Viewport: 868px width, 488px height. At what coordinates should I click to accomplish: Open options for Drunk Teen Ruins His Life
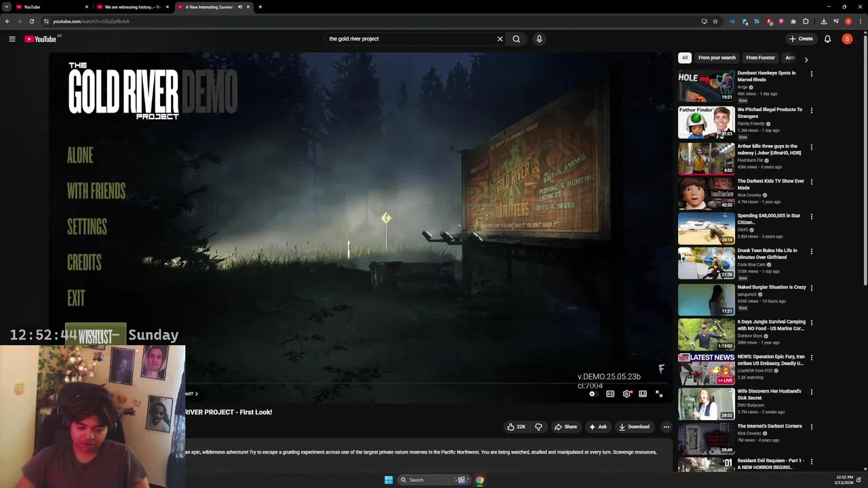[811, 251]
